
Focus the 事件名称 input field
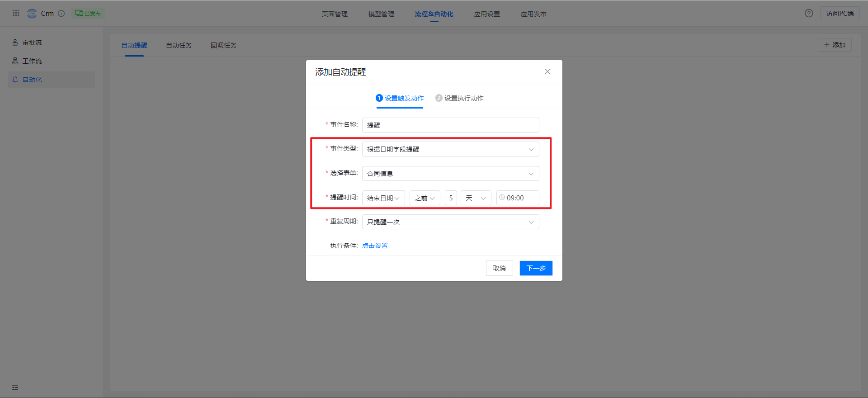point(450,125)
